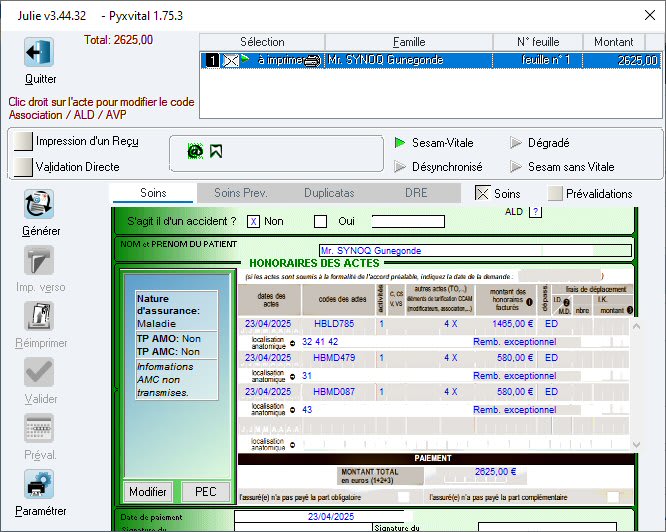Click the Réimprimer icon
The width and height of the screenshot is (666, 532).
point(39,316)
